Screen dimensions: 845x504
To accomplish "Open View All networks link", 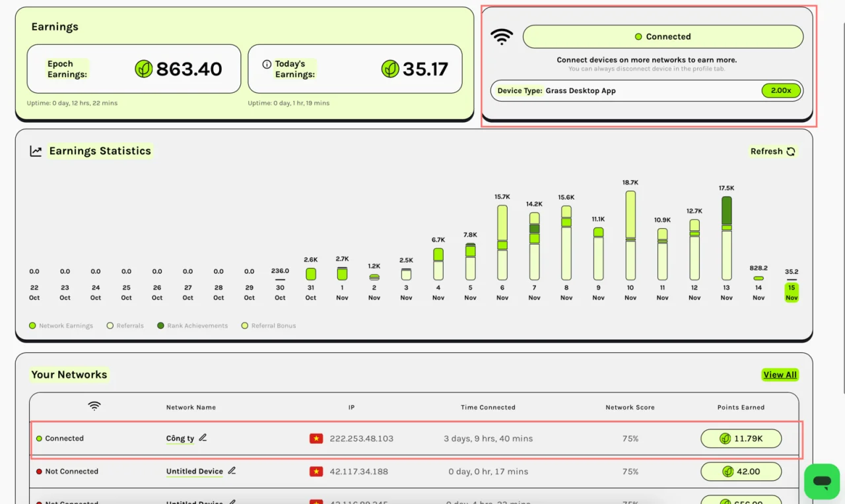I will tap(780, 375).
